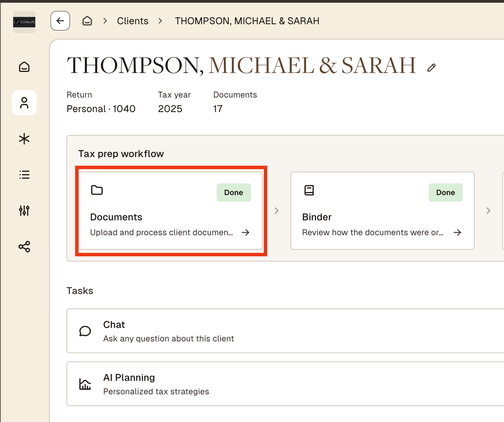Click the folder icon in Documents card
504x422 pixels.
pos(97,190)
